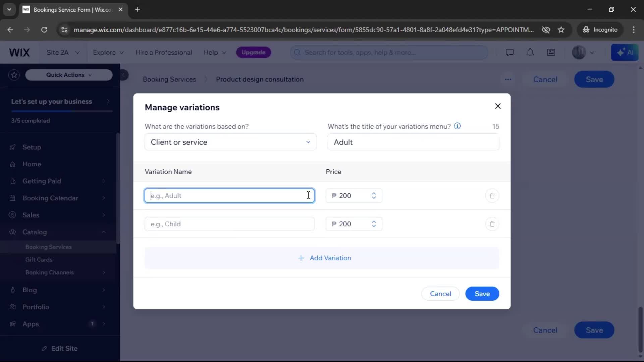Cancel the Manage variations dialog
The image size is (644, 362).
[x=440, y=294]
